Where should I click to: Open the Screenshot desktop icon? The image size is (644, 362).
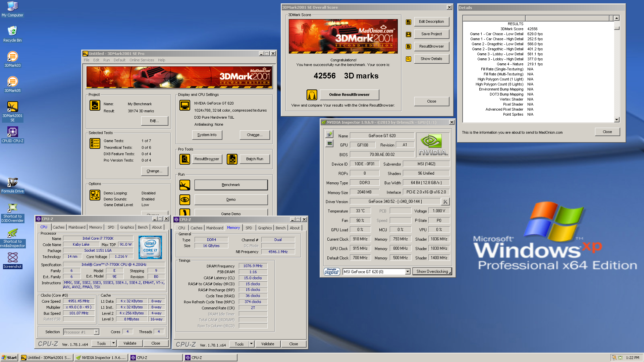[12, 260]
